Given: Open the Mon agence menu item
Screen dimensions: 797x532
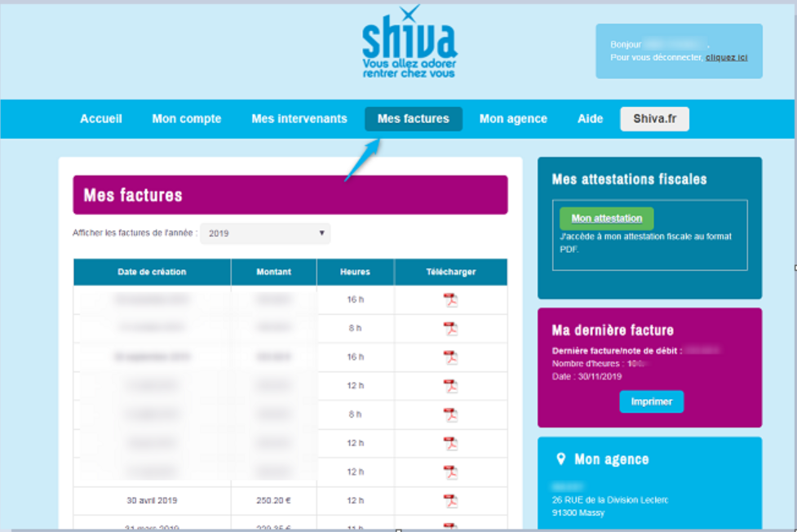Looking at the screenshot, I should (x=513, y=119).
